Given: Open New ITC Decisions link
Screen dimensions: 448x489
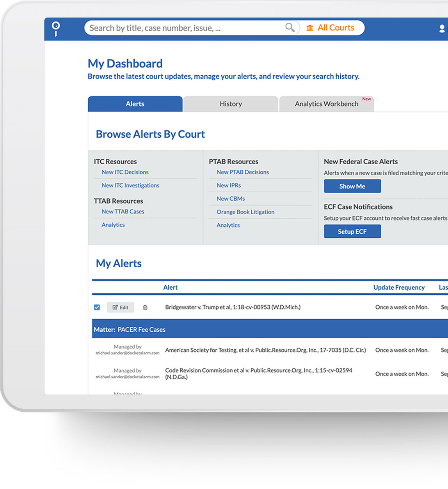Looking at the screenshot, I should 125,172.
